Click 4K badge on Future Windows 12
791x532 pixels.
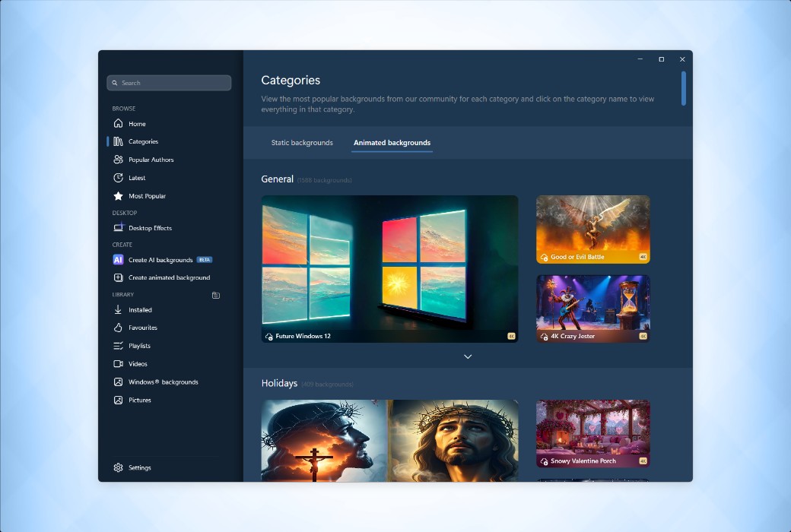(x=511, y=337)
